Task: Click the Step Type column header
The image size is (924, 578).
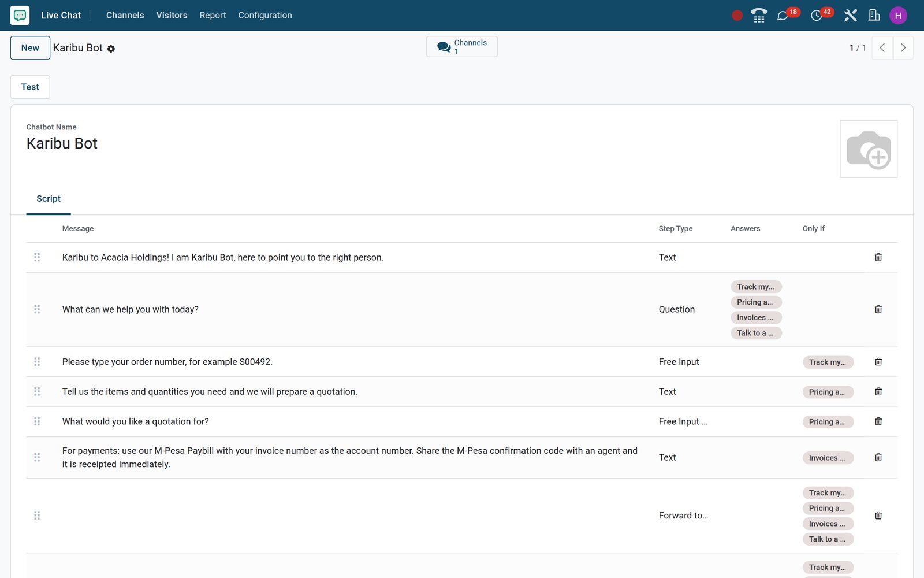Action: pyautogui.click(x=675, y=229)
